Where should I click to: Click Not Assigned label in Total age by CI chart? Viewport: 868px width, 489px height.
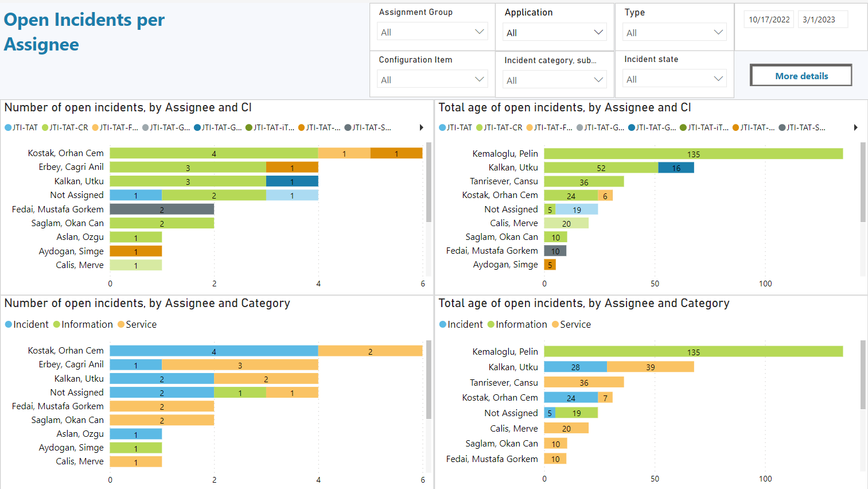point(511,209)
